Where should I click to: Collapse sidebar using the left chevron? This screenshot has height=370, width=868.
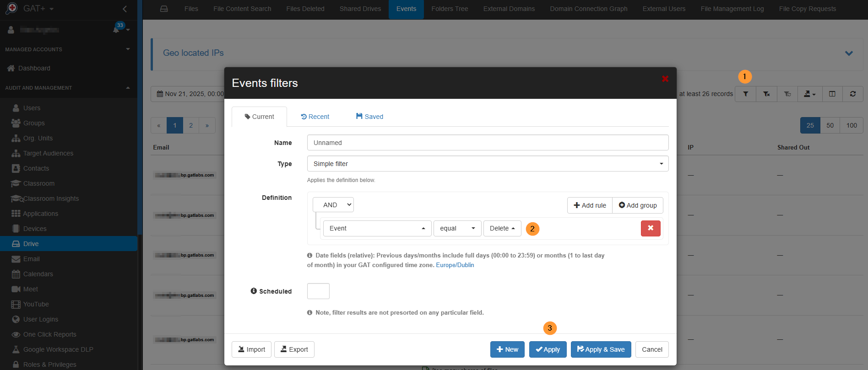[125, 9]
